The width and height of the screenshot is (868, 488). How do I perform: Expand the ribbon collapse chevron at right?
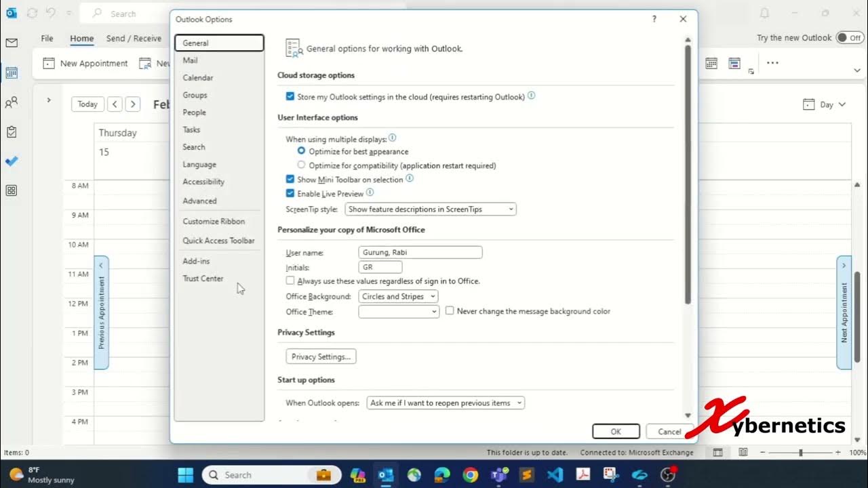pyautogui.click(x=857, y=70)
